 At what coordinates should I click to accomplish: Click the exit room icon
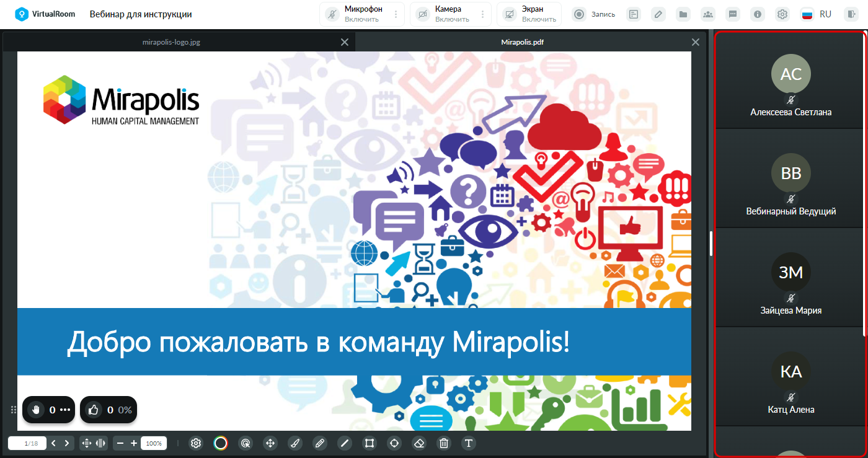pyautogui.click(x=851, y=14)
